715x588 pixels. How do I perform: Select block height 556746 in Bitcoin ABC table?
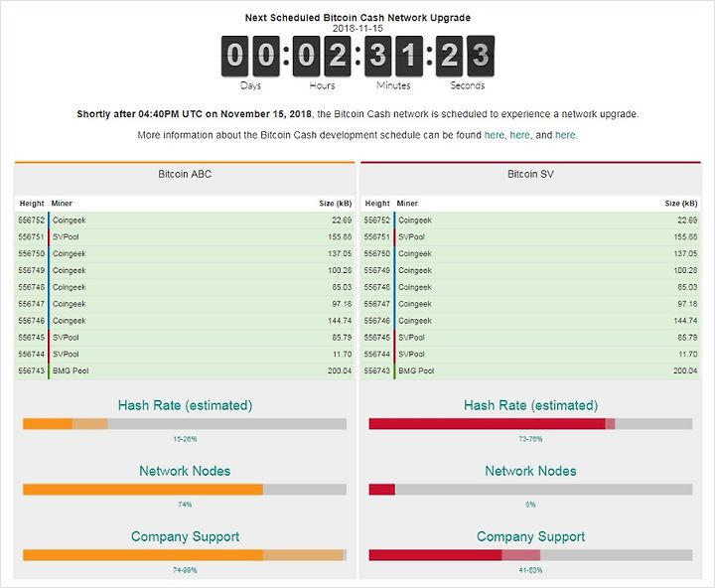[32, 321]
